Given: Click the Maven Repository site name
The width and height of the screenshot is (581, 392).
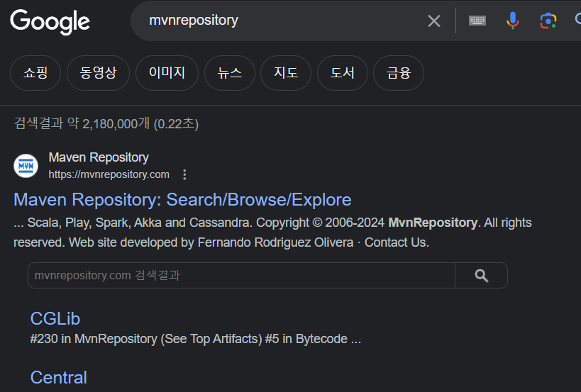Looking at the screenshot, I should [99, 157].
